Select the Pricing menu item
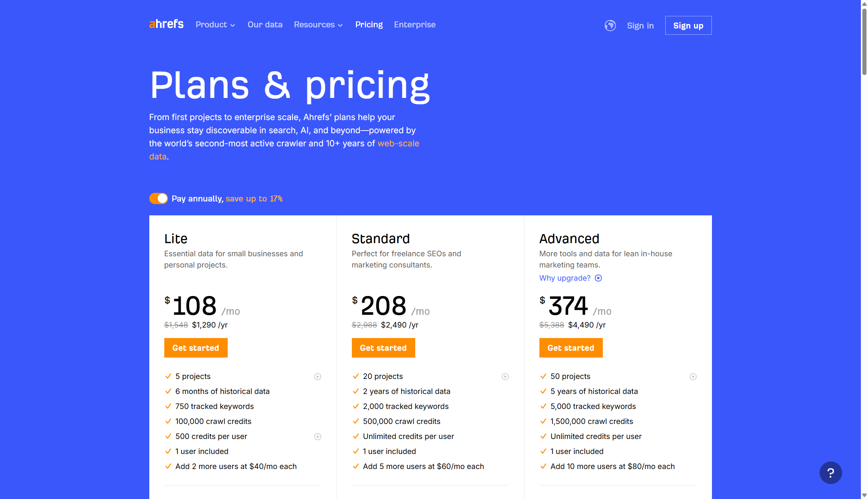The height and width of the screenshot is (499, 868). (369, 24)
